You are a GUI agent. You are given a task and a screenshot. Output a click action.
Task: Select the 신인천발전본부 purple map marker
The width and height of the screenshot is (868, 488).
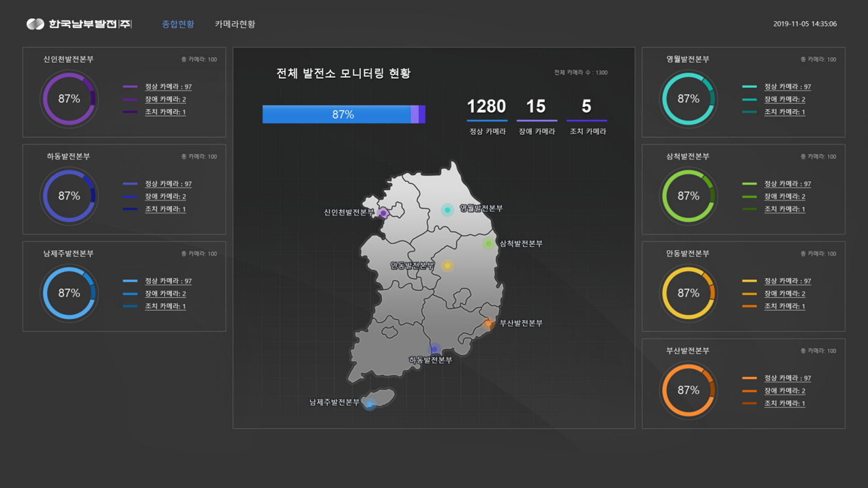point(383,213)
